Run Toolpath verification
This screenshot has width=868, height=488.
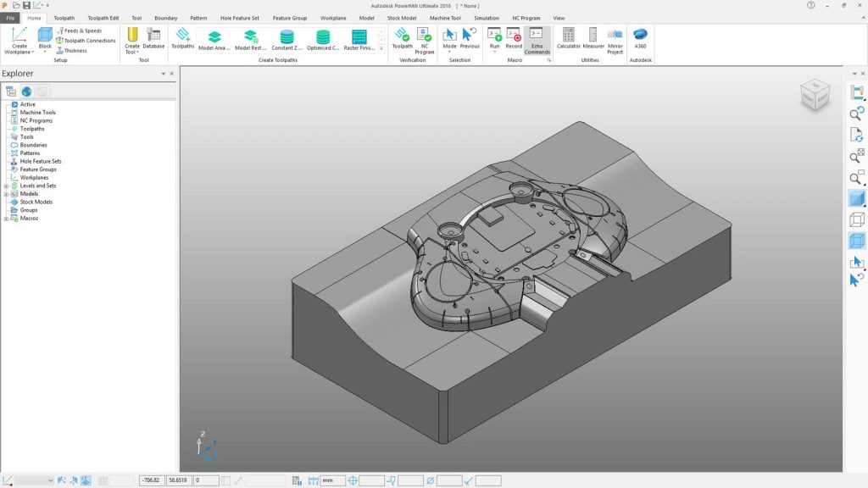403,39
